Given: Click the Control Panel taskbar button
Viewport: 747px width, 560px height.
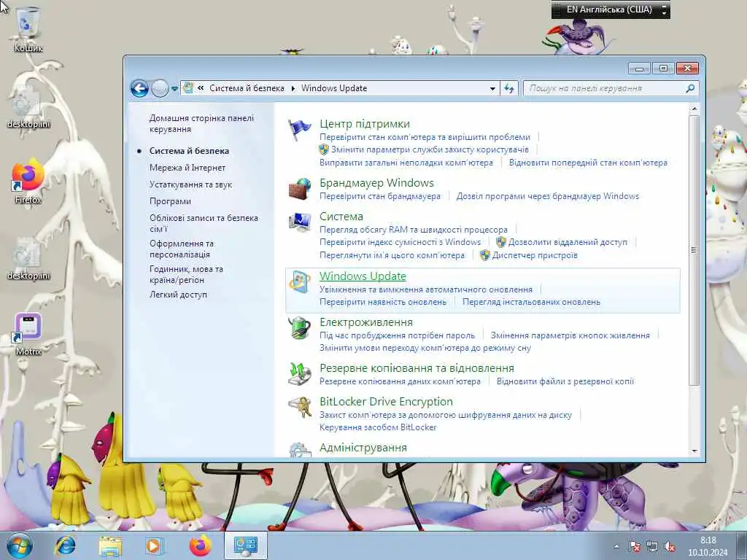Looking at the screenshot, I should 246,545.
